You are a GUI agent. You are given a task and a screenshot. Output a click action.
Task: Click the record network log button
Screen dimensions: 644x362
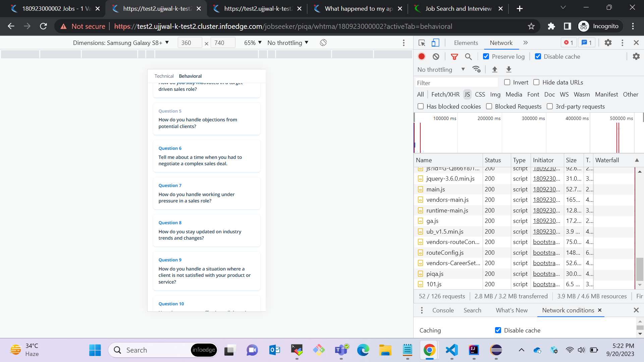tap(422, 57)
